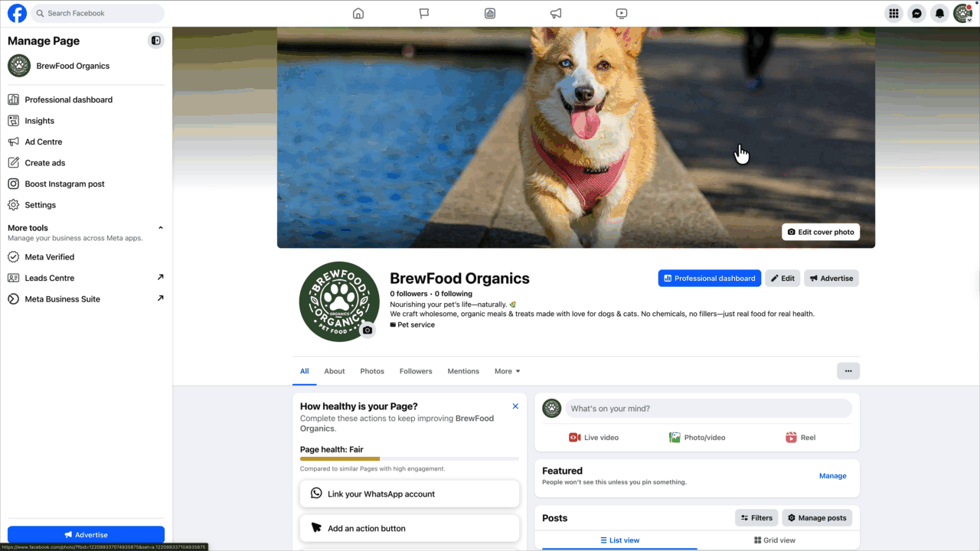
Task: Change the profile picture via the camera icon
Action: coord(367,330)
